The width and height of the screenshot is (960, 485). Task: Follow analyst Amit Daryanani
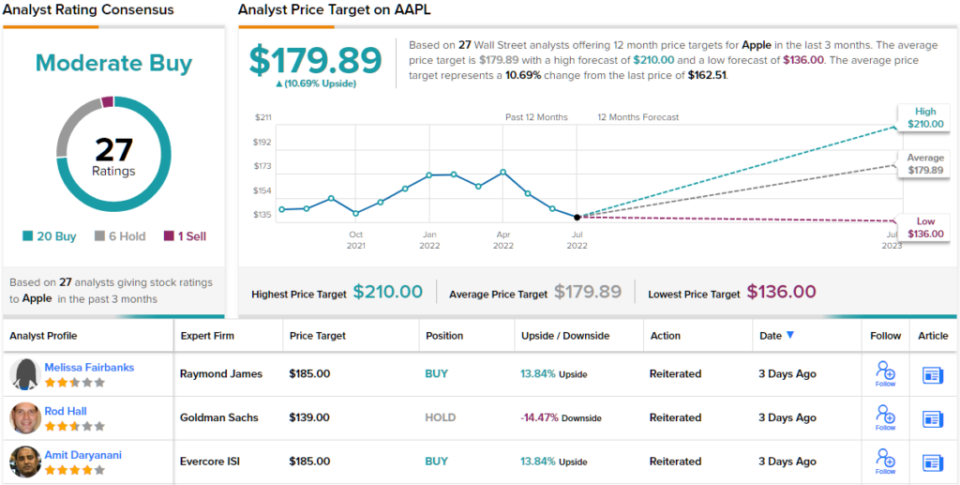[x=885, y=461]
